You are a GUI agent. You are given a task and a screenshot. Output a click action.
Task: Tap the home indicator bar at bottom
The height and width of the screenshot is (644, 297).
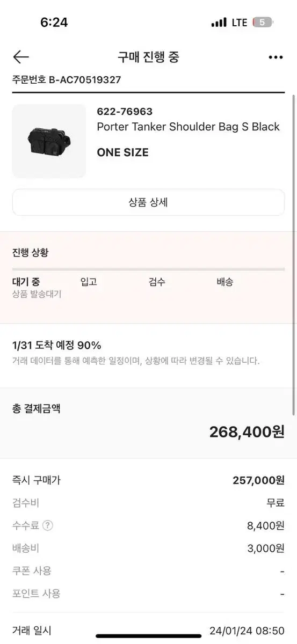coord(149,636)
